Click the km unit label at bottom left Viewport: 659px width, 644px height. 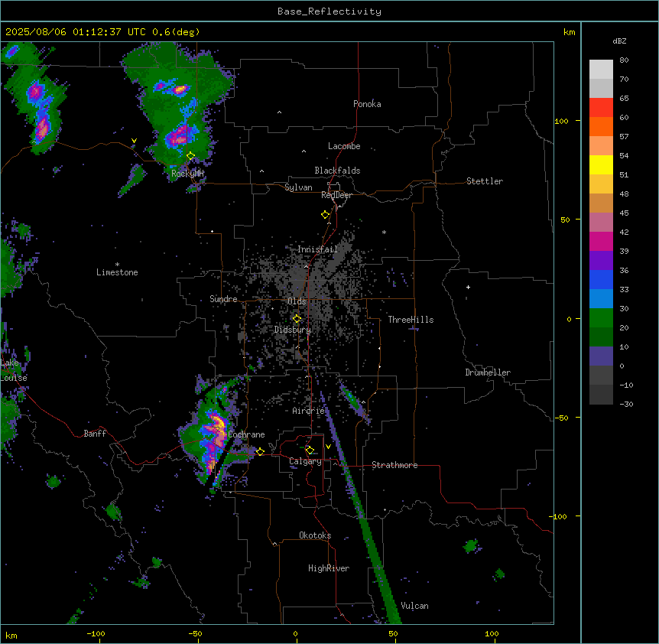point(11,635)
